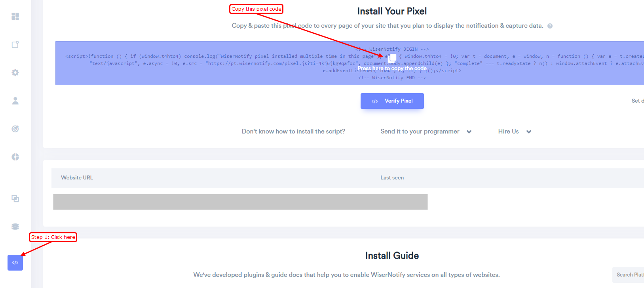Viewport: 644px width, 288px height.
Task: Open the database stack icon in sidebar
Action: tap(15, 227)
